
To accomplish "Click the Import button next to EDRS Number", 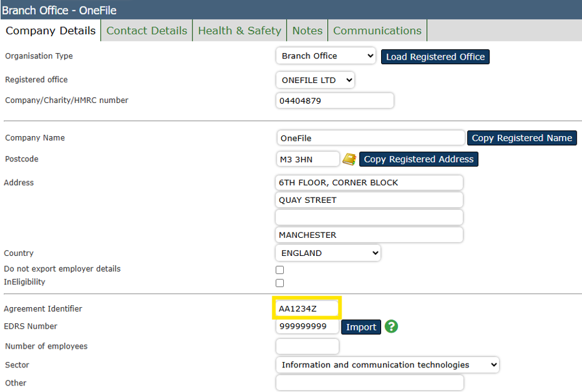I will click(361, 327).
